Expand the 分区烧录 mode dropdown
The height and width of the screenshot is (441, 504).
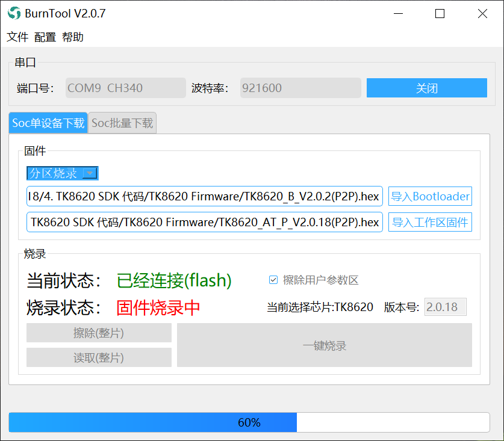(63, 173)
